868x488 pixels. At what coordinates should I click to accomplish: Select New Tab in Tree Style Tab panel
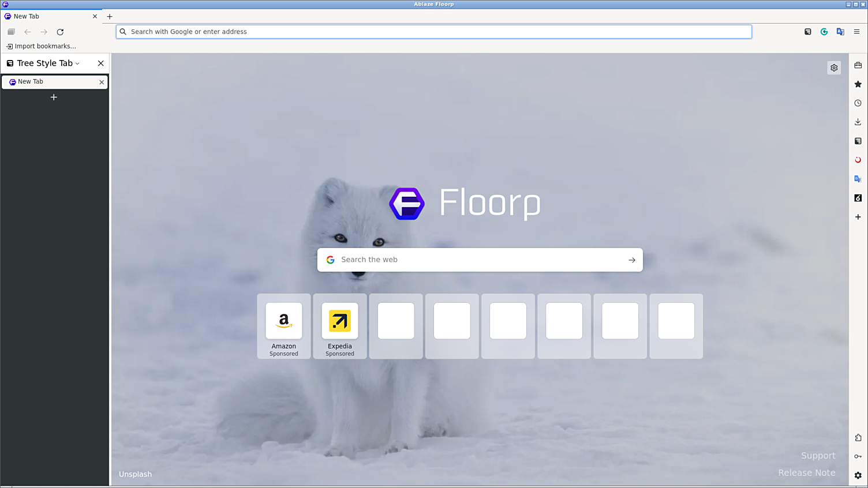click(52, 82)
